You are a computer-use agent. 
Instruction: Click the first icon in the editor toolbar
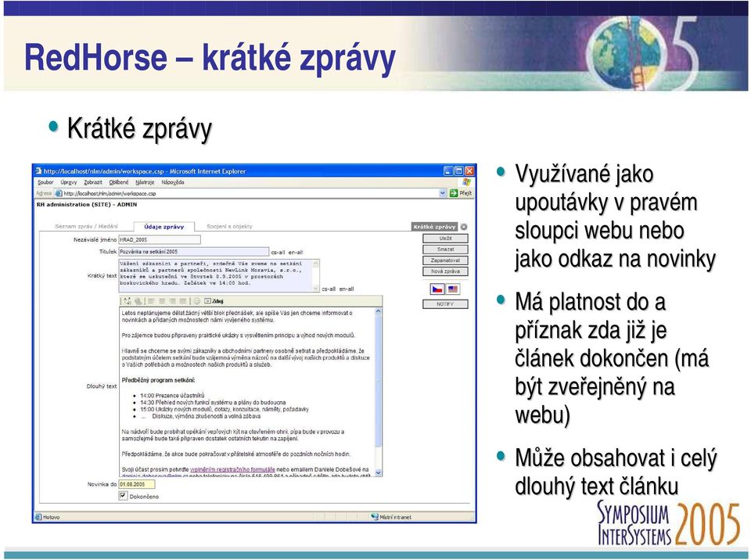[x=127, y=301]
